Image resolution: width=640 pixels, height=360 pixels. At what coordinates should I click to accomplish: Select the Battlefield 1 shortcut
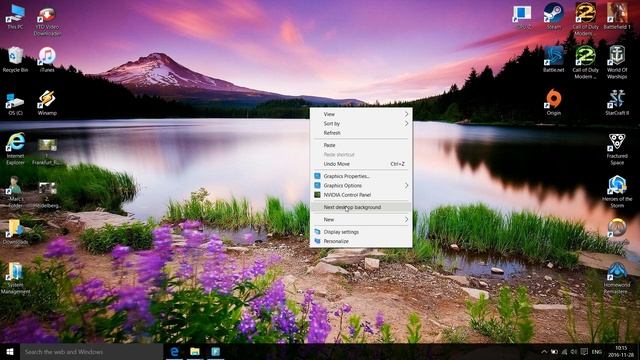[617, 16]
